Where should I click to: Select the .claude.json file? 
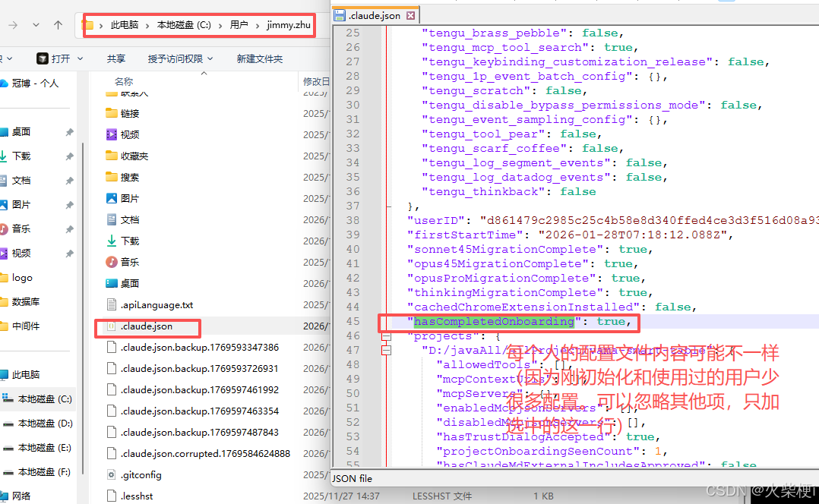tap(146, 326)
